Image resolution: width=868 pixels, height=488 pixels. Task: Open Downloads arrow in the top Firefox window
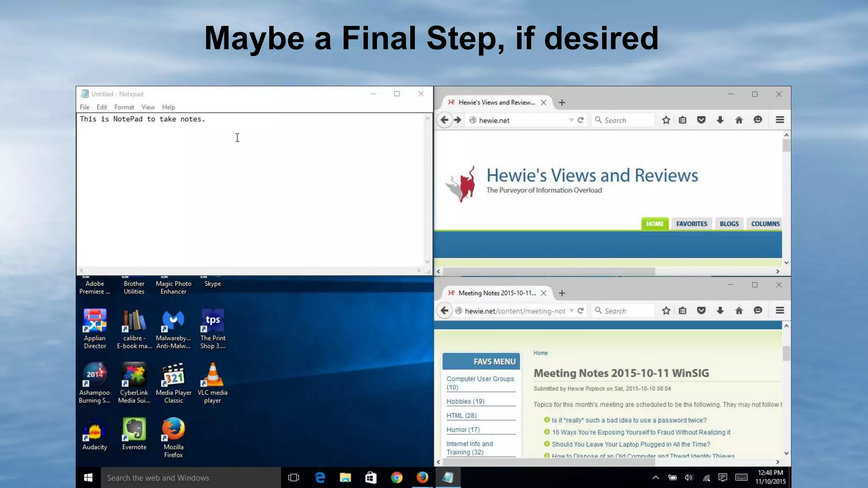point(720,120)
